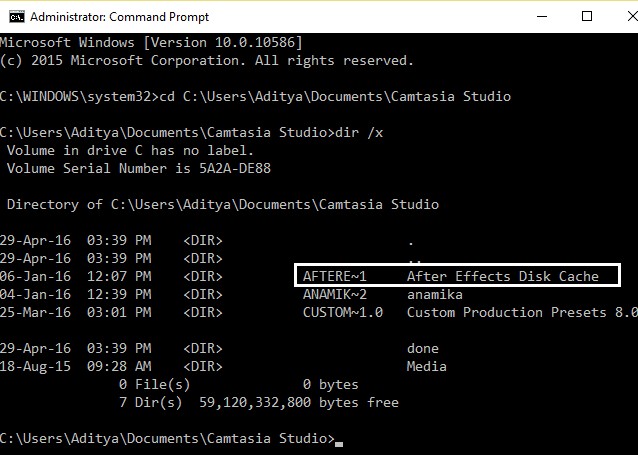
Task: Click the 'Directory of' path line
Action: (x=222, y=204)
